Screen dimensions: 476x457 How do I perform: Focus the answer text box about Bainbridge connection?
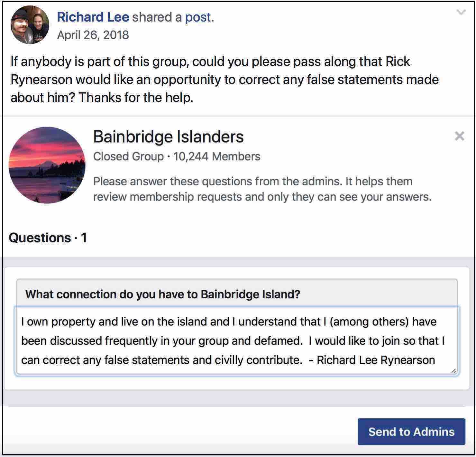pyautogui.click(x=237, y=341)
